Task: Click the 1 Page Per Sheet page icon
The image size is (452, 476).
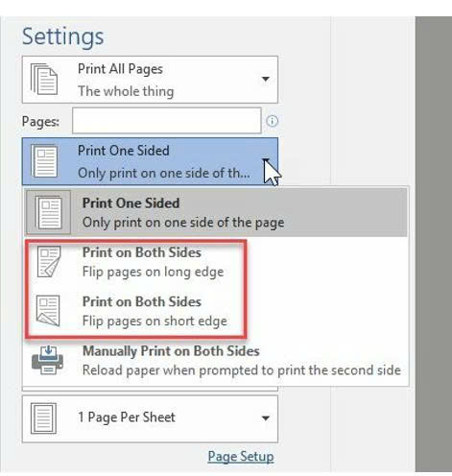Action: coord(43,418)
